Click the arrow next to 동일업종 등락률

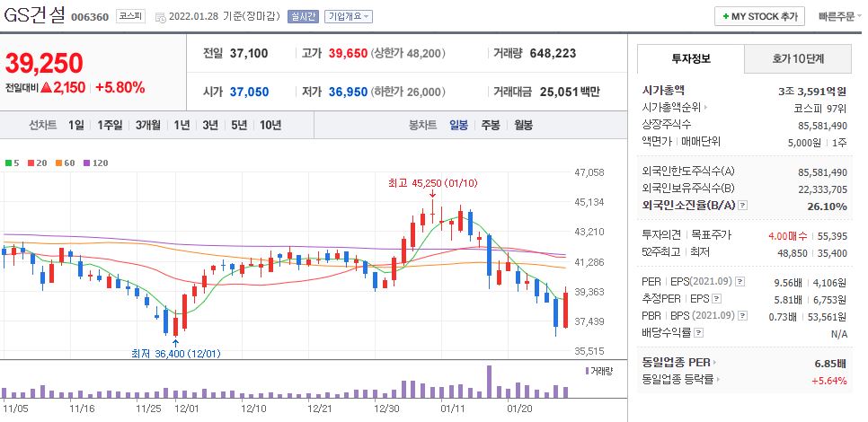[x=719, y=380]
